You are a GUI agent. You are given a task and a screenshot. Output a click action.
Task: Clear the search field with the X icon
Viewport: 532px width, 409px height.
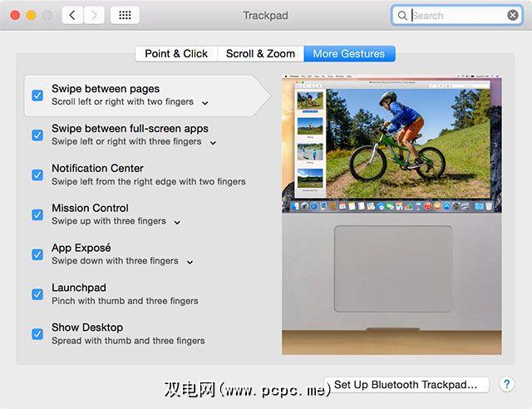click(513, 15)
